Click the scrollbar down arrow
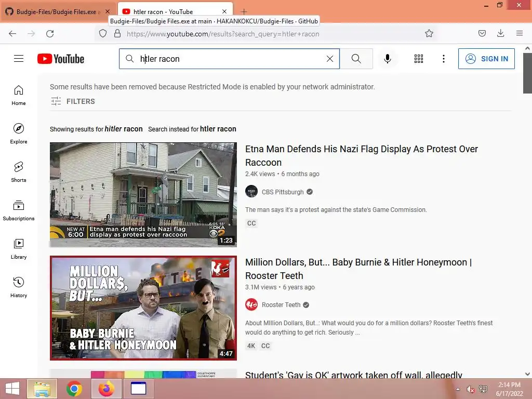Image resolution: width=532 pixels, height=399 pixels. 527,374
